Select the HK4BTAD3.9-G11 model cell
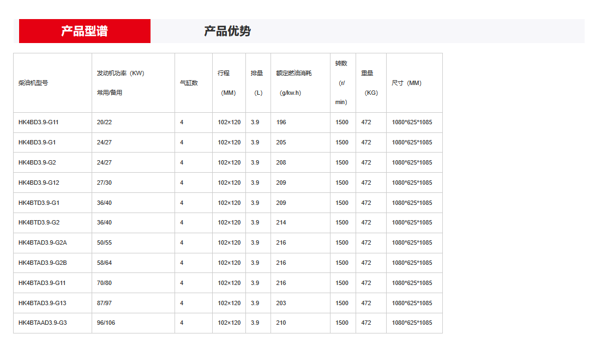This screenshot has width=613, height=364. pos(53,283)
